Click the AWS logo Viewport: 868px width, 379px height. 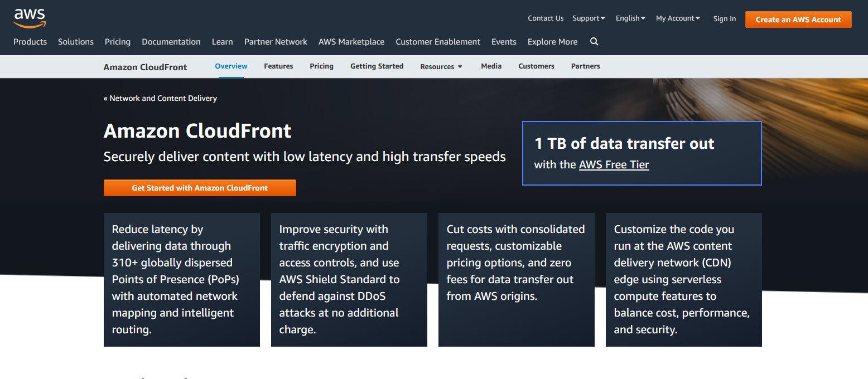point(30,18)
